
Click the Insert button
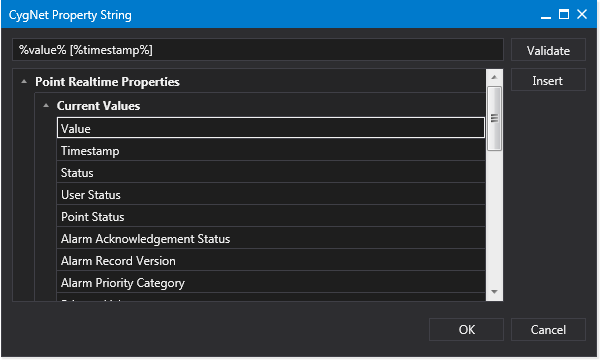[x=548, y=80]
